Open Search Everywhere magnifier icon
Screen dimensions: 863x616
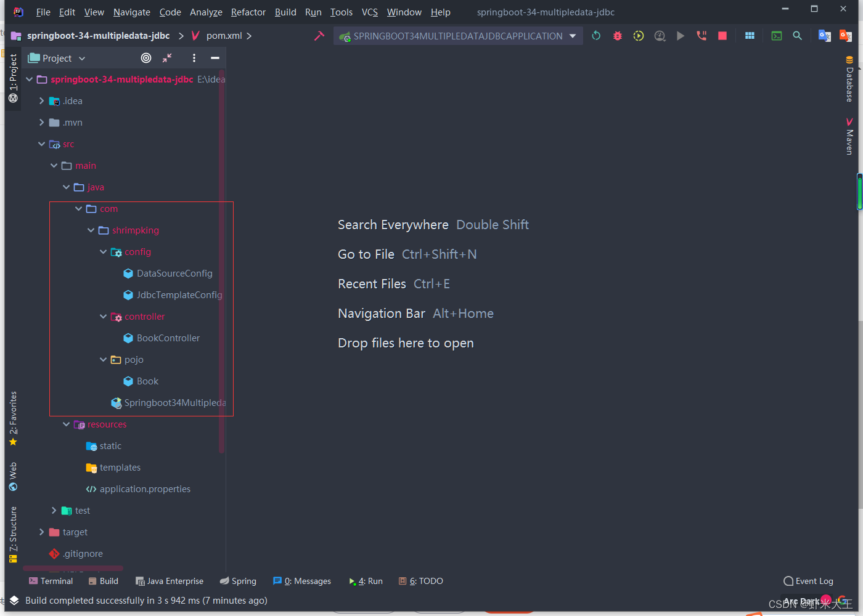(797, 36)
